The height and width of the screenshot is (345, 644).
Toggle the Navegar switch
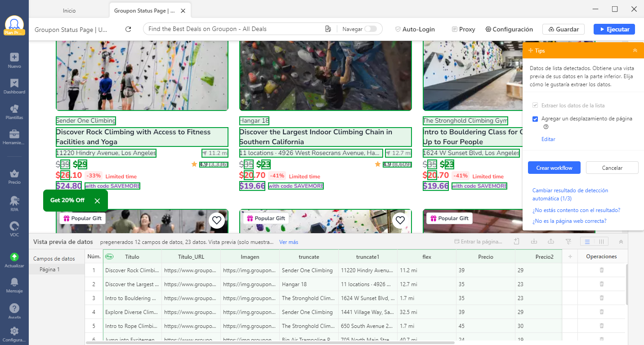tap(371, 29)
